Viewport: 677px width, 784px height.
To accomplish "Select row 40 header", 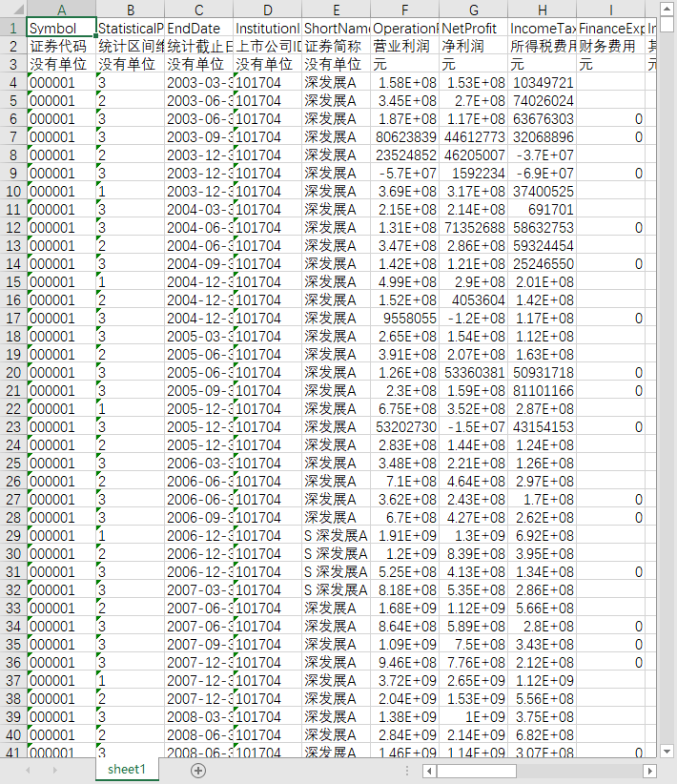I will 13,734.
